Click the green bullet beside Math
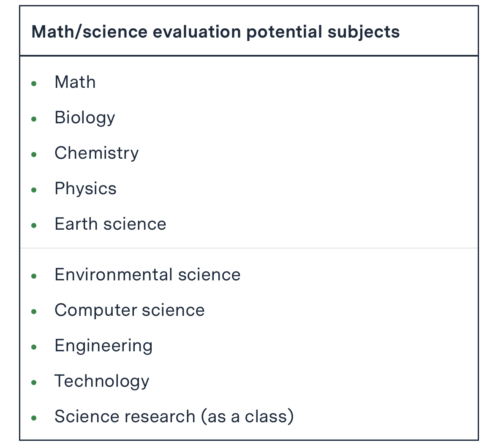This screenshot has width=498, height=448. point(34,84)
